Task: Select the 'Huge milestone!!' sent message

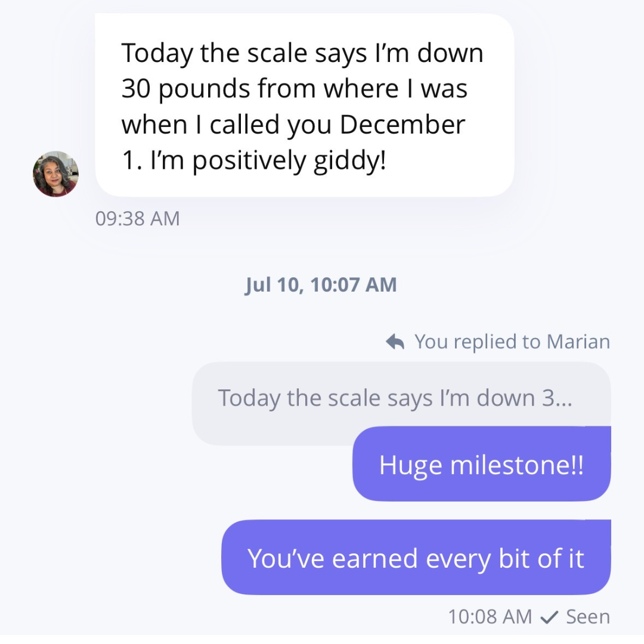Action: [x=482, y=464]
